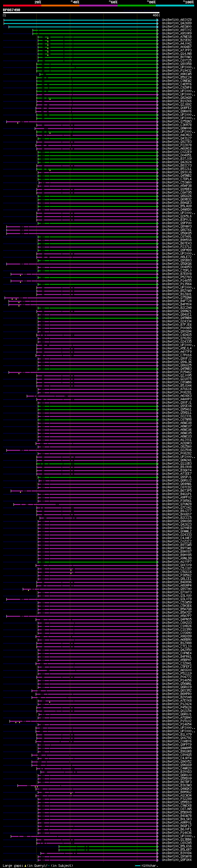Image resolution: width=197 pixels, height=868 pixels.
Task: Click label UniRef100_Q75QN3
Action: pyautogui.click(x=177, y=121)
